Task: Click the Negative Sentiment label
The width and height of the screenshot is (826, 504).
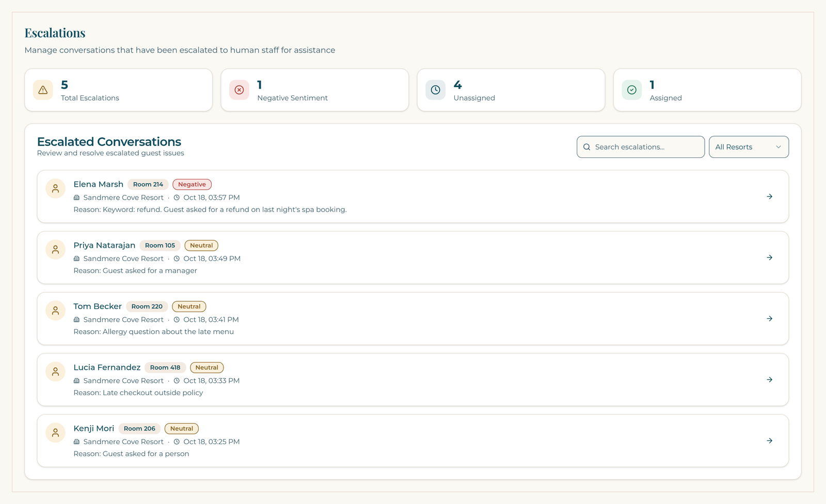Action: pos(293,98)
